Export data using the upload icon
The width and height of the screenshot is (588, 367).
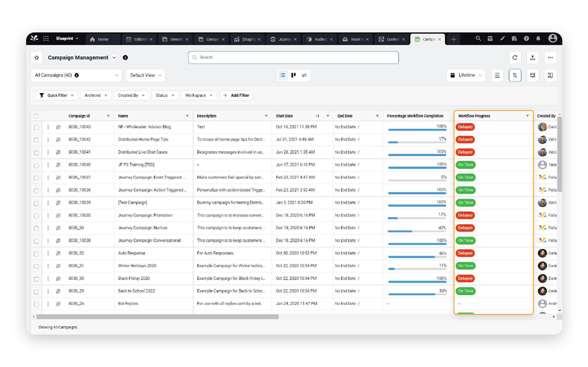click(x=533, y=57)
